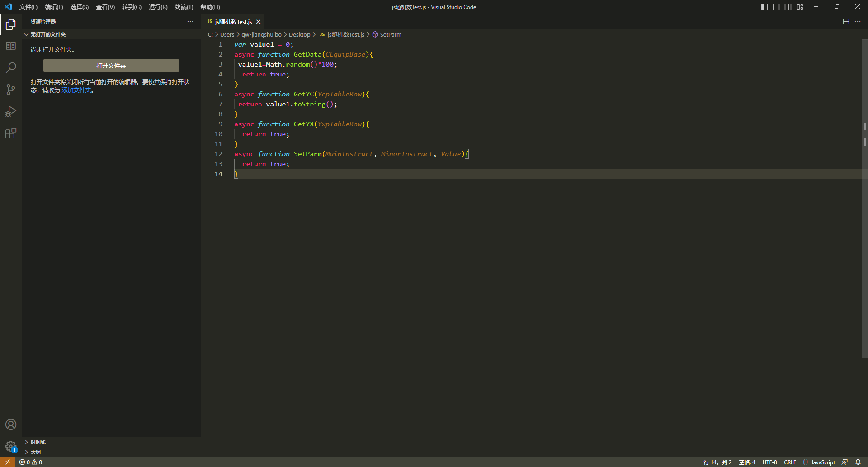
Task: Toggle the secondary sidebar visibility
Action: pyautogui.click(x=788, y=7)
